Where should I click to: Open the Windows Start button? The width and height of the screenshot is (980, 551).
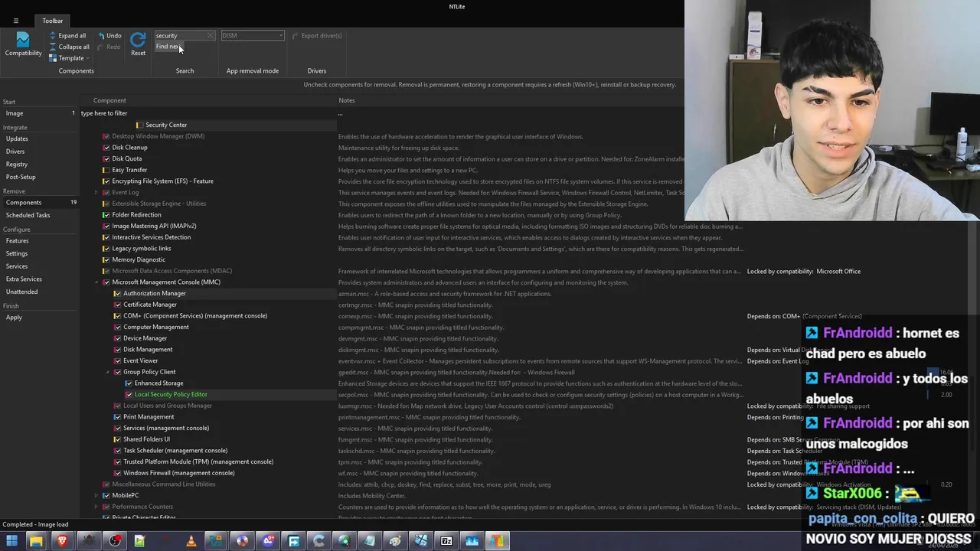click(x=11, y=541)
